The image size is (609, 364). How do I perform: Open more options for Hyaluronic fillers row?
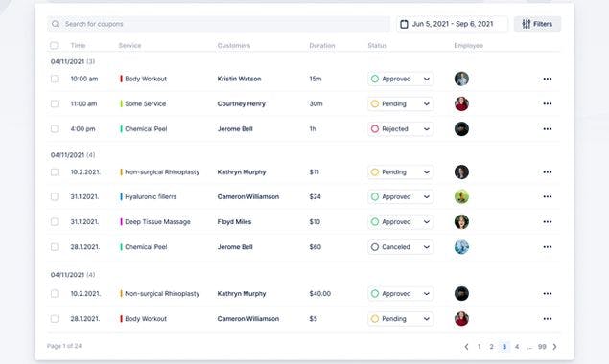pyautogui.click(x=548, y=196)
